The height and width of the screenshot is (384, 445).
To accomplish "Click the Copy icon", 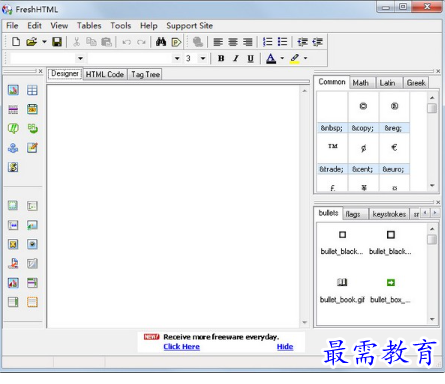I will tap(91, 42).
